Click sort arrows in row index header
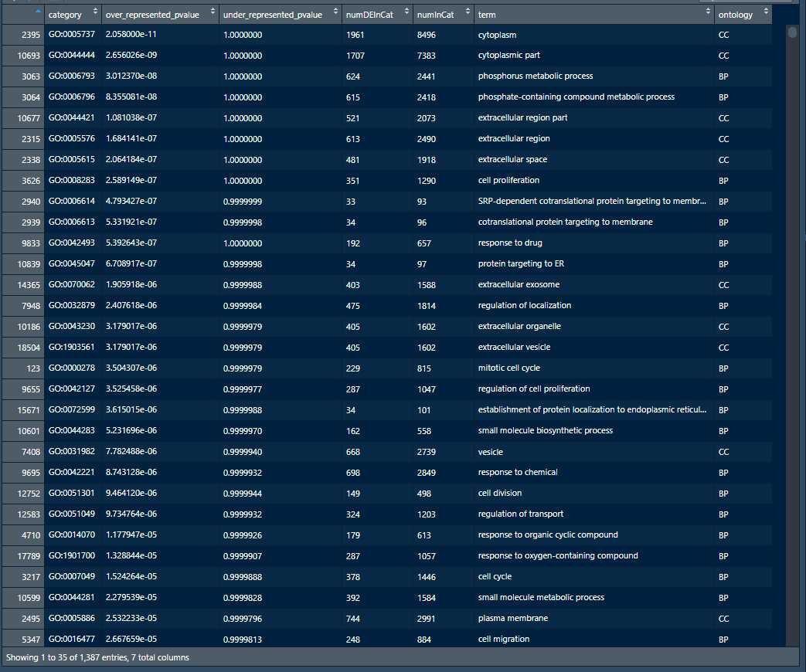The width and height of the screenshot is (806, 672). pos(38,11)
